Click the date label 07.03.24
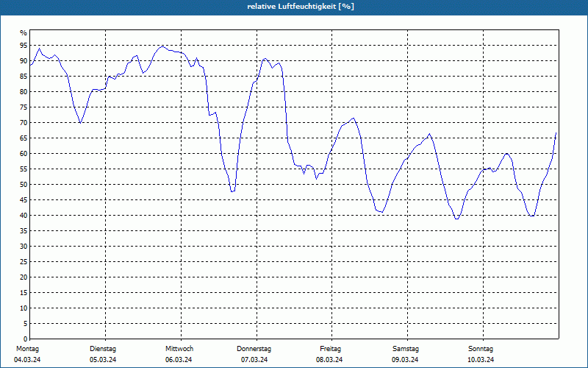Viewport: 588px width, 368px height. 254,360
